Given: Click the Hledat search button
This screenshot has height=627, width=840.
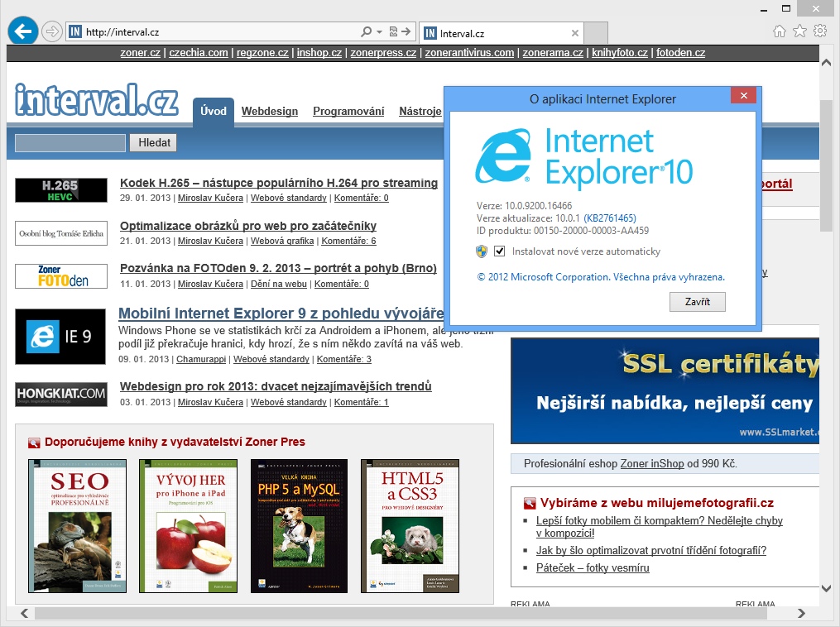Looking at the screenshot, I should click(x=153, y=143).
